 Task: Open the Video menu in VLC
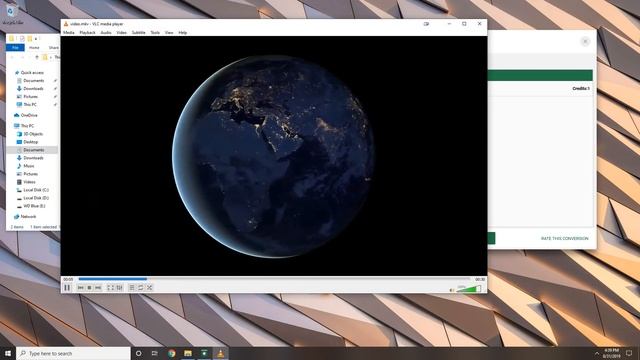pyautogui.click(x=122, y=32)
